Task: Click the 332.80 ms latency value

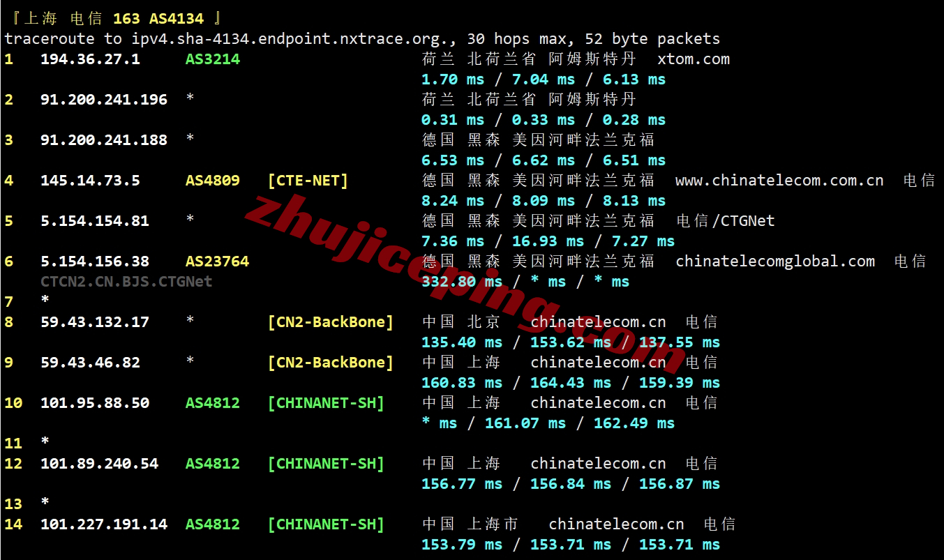Action: (x=462, y=282)
